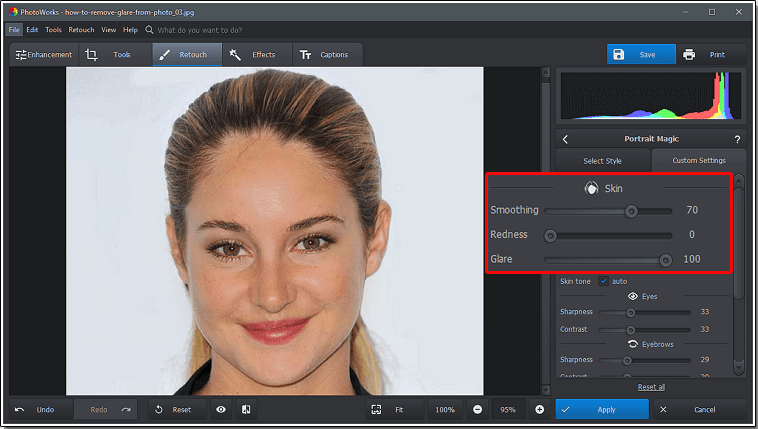The image size is (758, 429).
Task: Zoom in with the plus icon
Action: coord(539,409)
